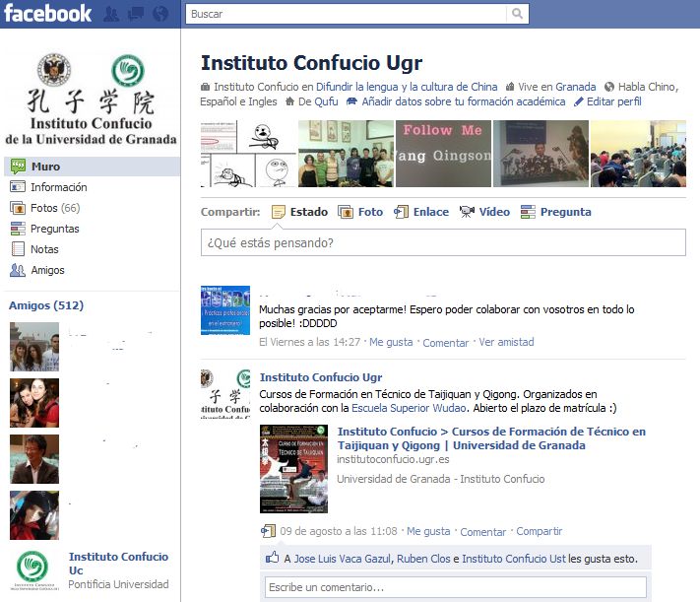Viewport: 700px width, 602px height.
Task: Open Fotos (66) in sidebar
Action: point(55,208)
